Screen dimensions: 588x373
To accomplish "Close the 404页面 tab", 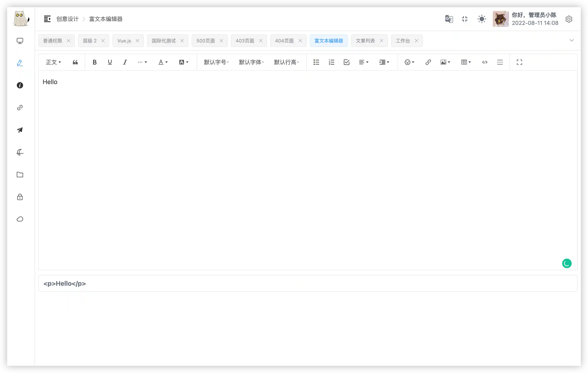I will click(x=300, y=41).
